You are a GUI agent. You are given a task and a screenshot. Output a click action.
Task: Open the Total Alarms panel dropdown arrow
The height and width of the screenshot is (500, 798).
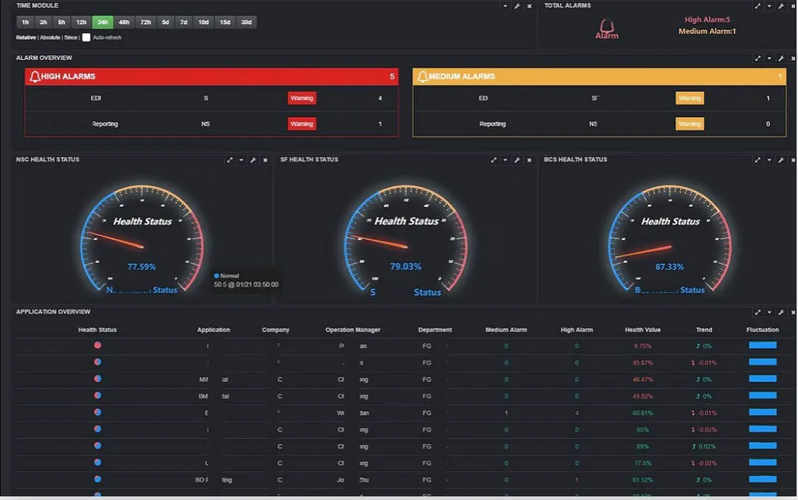[769, 6]
